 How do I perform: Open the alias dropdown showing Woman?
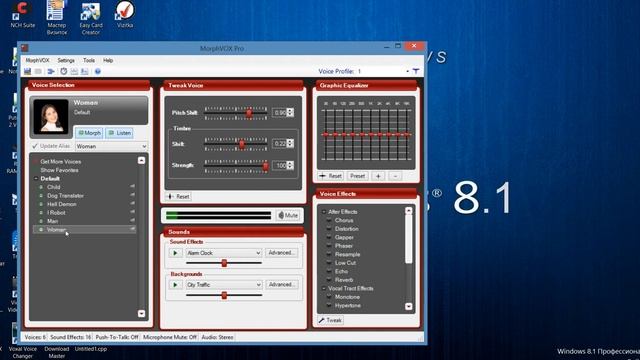(x=111, y=146)
